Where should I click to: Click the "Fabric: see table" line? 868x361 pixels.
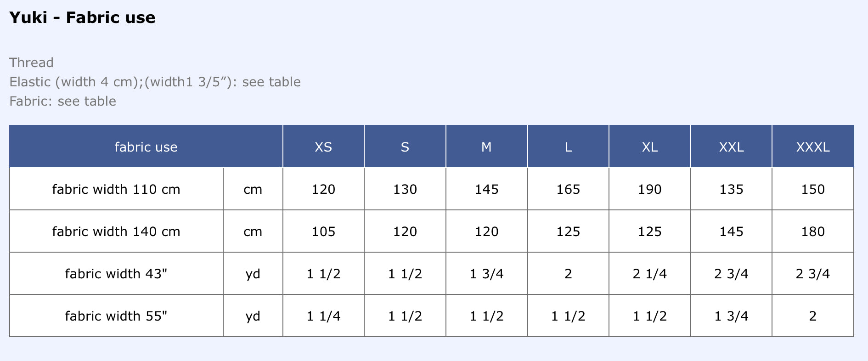(62, 101)
